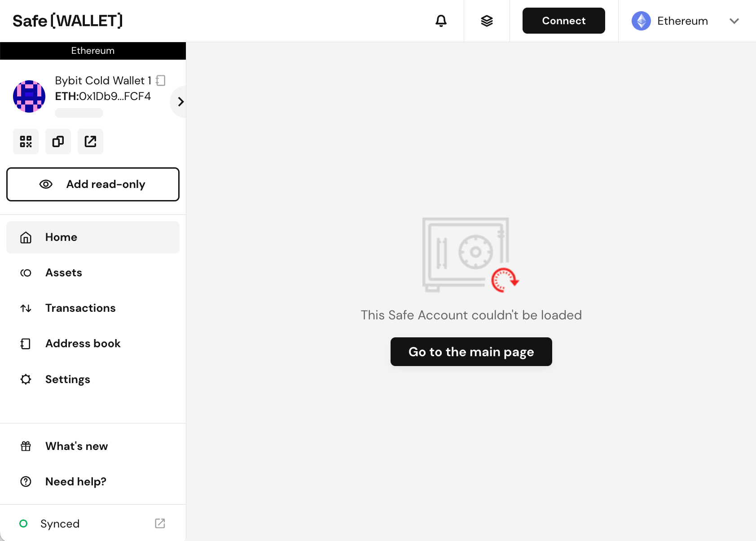Go to the Assets section
Image resolution: width=756 pixels, height=541 pixels.
[x=93, y=273]
